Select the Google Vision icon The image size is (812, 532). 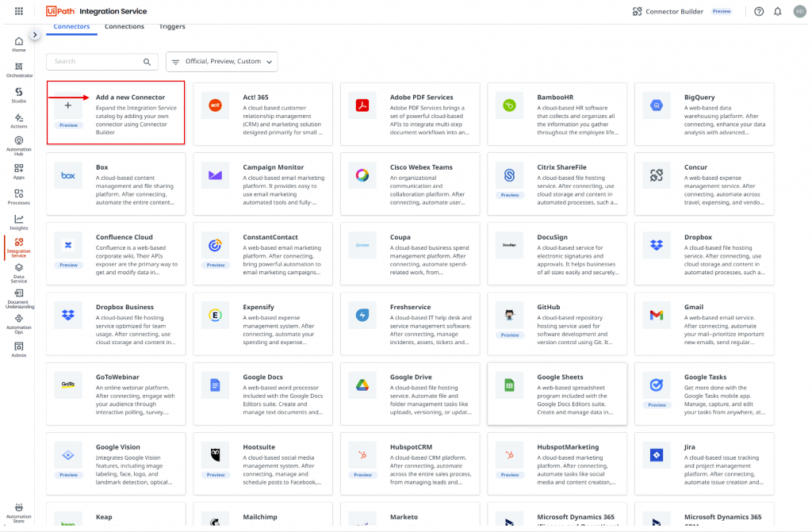pos(68,455)
